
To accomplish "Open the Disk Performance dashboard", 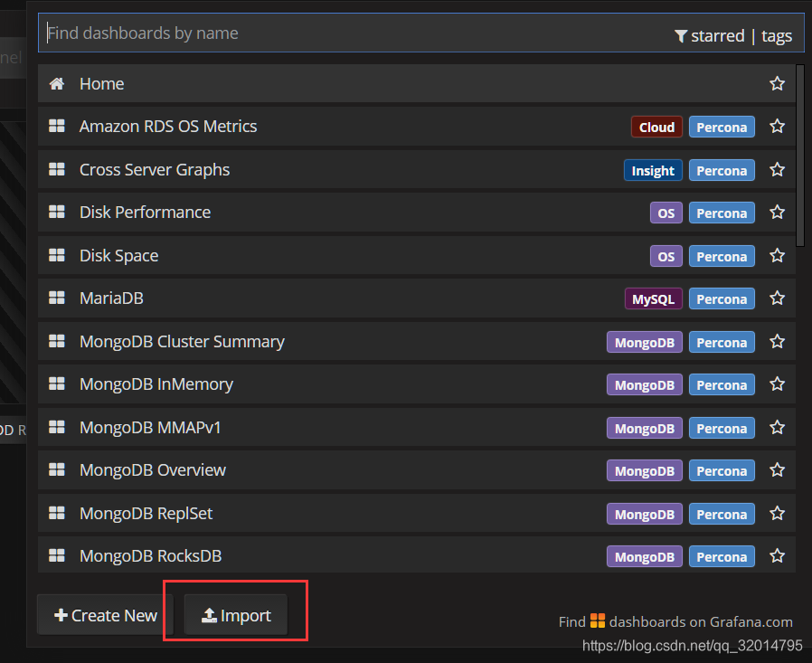I will pyautogui.click(x=416, y=213).
